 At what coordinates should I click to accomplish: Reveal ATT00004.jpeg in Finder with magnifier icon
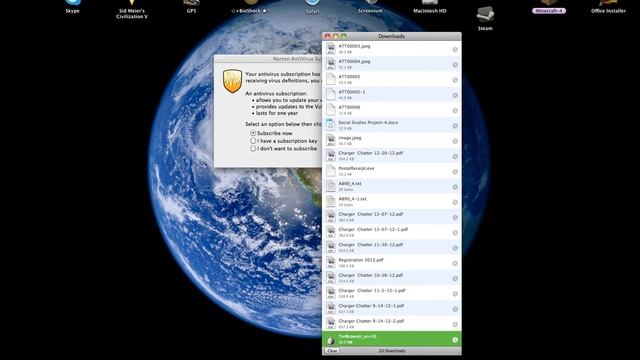click(455, 65)
